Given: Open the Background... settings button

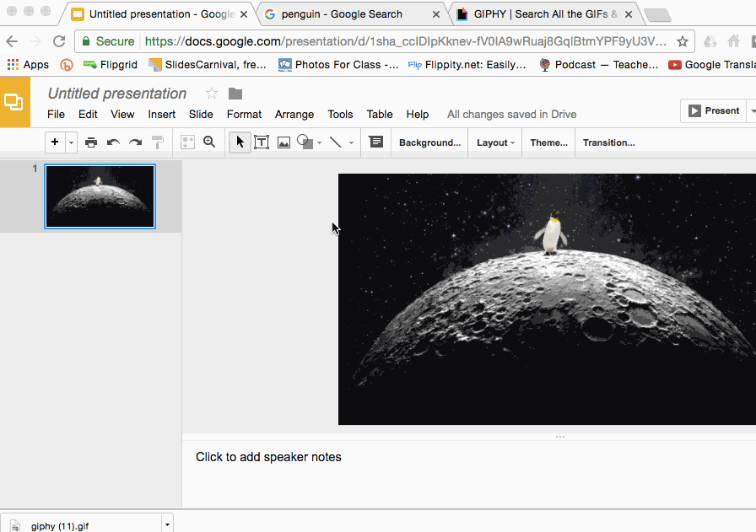Looking at the screenshot, I should pyautogui.click(x=429, y=142).
